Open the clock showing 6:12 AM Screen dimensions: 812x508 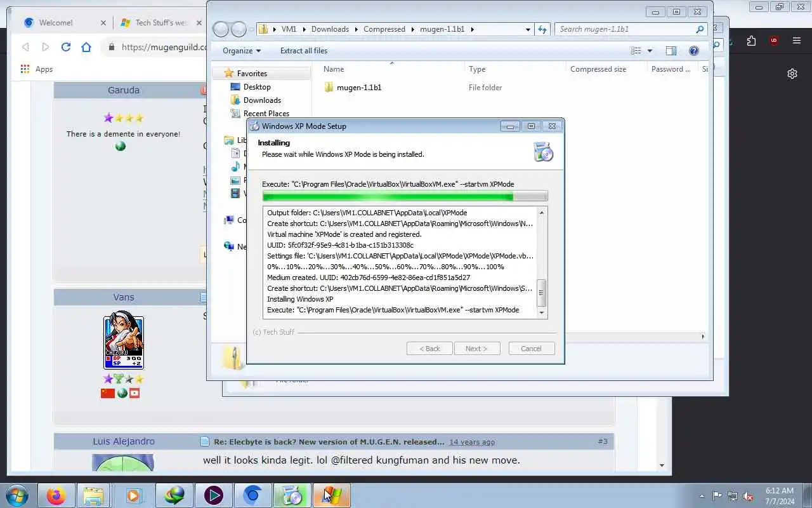pyautogui.click(x=780, y=495)
